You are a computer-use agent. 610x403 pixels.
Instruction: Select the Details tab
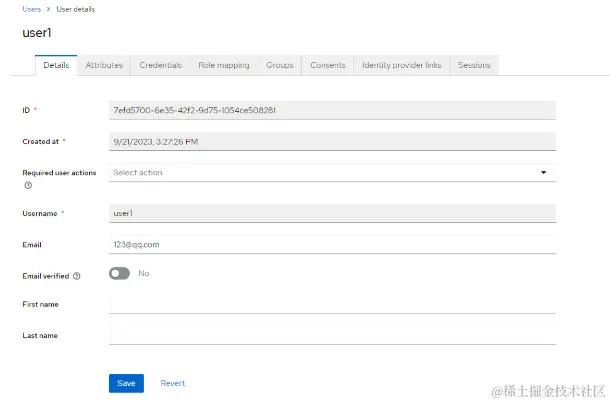coord(57,65)
